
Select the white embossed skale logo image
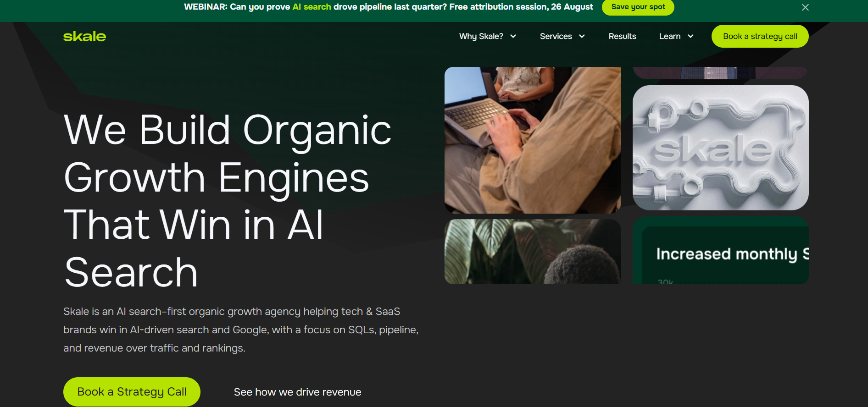[720, 148]
